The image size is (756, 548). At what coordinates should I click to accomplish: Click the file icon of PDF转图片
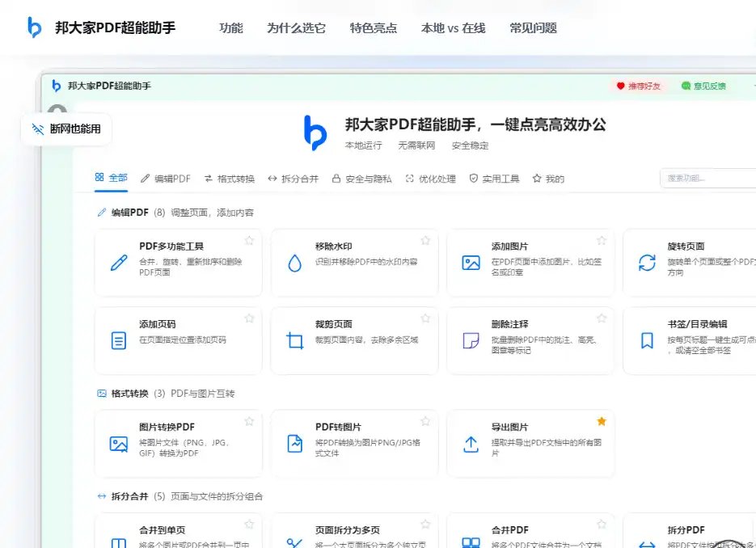tap(294, 444)
